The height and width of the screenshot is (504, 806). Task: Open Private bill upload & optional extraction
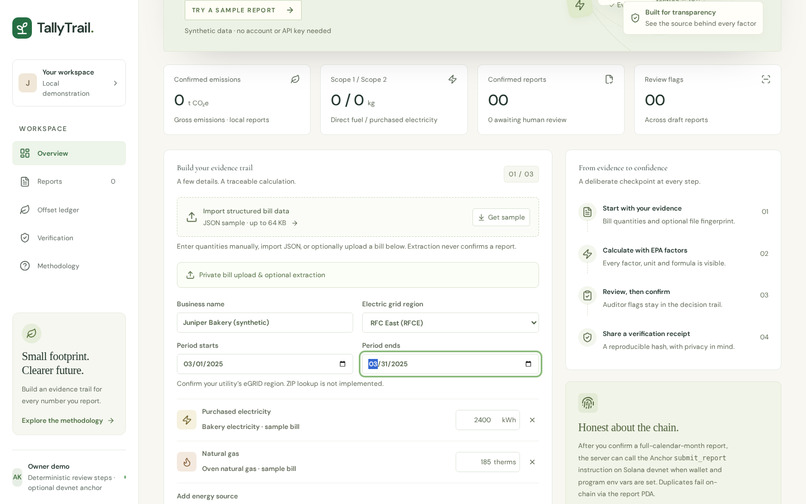point(358,275)
